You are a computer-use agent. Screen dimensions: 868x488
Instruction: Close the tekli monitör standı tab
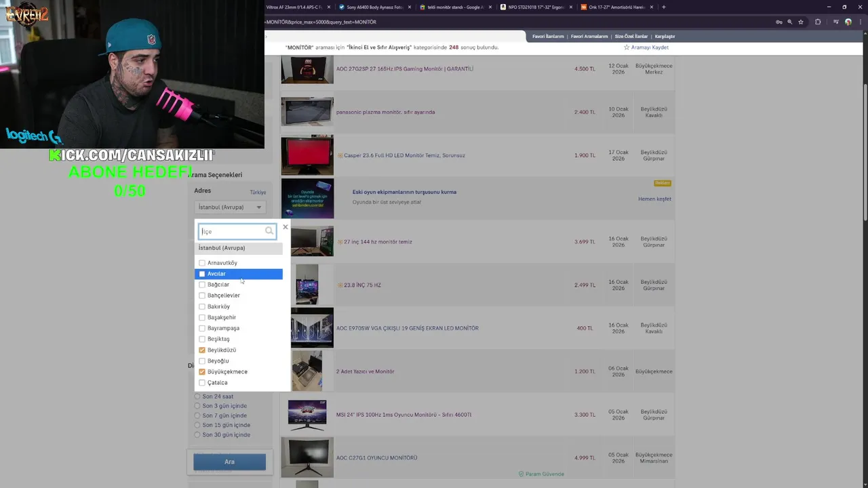coord(490,7)
